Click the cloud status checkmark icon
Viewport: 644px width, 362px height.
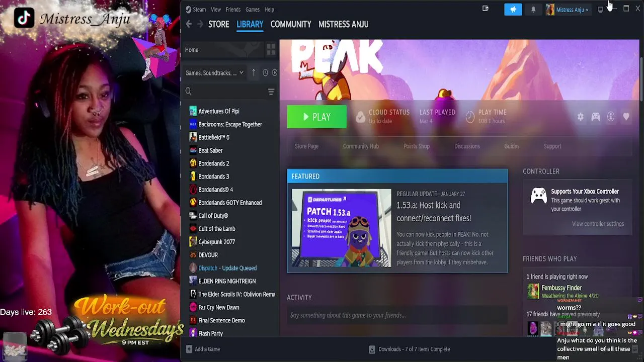click(x=360, y=117)
